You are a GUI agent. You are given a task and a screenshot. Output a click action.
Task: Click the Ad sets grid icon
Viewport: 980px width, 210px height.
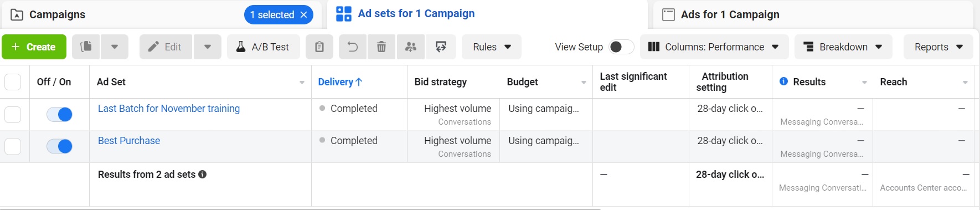(344, 14)
